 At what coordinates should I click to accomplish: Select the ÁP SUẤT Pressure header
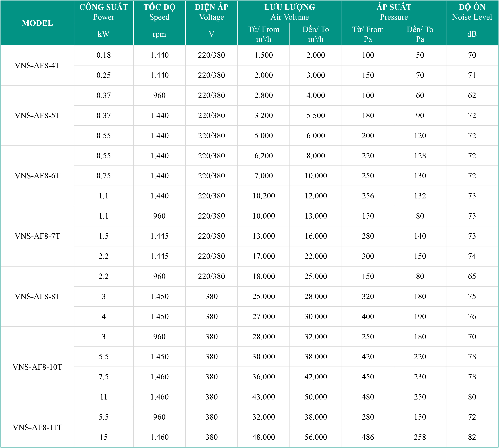pyautogui.click(x=394, y=12)
